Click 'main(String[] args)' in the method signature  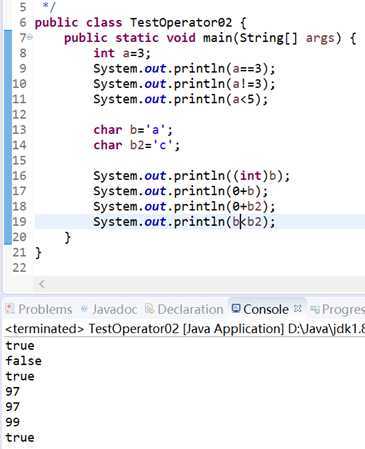pos(272,38)
